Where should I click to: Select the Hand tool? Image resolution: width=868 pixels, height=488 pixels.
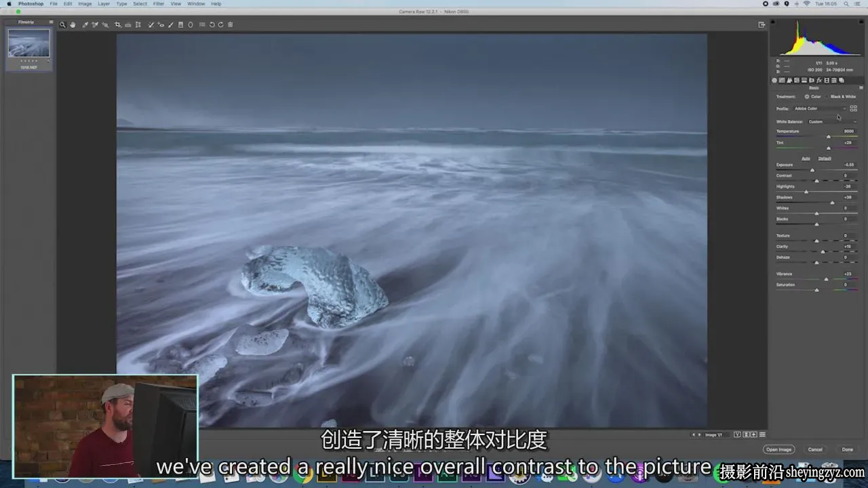click(73, 24)
